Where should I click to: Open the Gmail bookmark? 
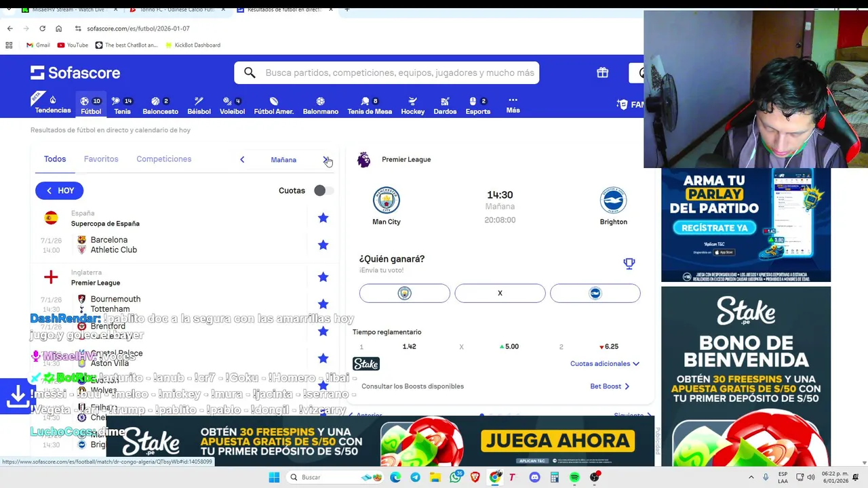(x=38, y=45)
